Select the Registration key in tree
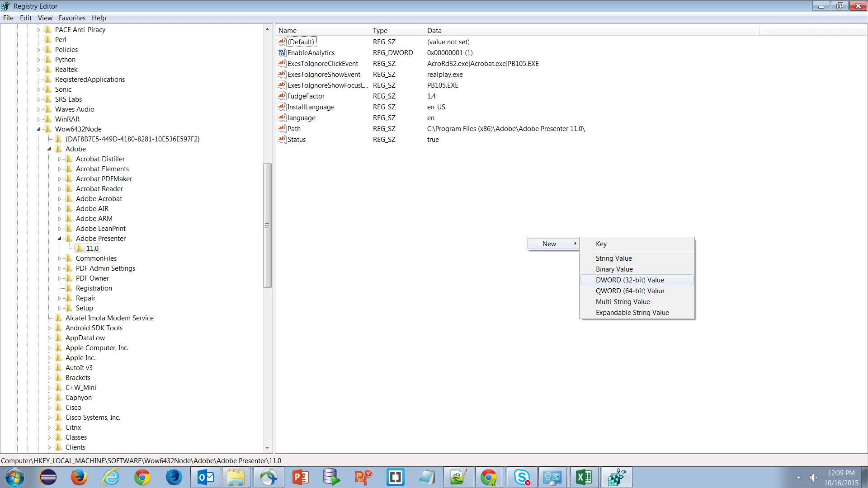The image size is (868, 488). (94, 288)
